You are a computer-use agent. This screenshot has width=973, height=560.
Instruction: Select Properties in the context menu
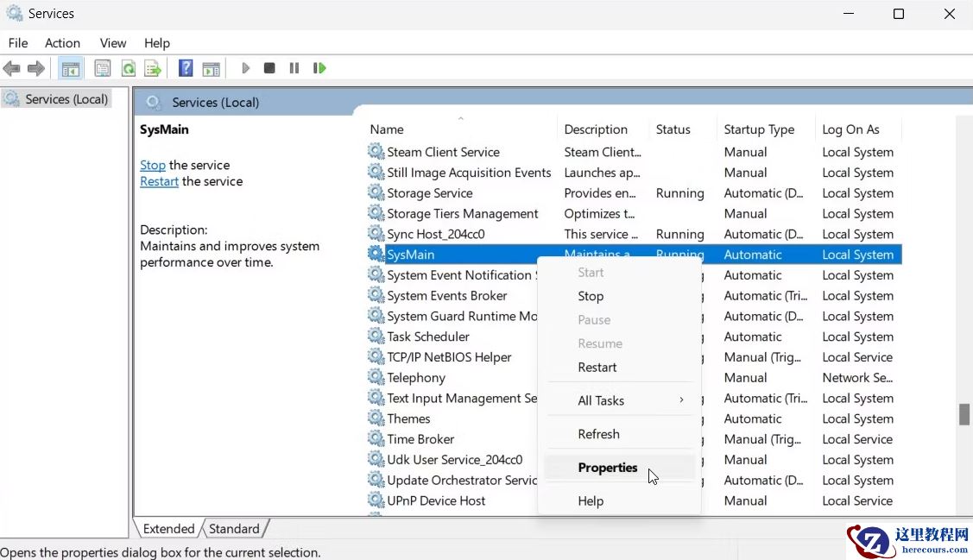pyautogui.click(x=607, y=467)
